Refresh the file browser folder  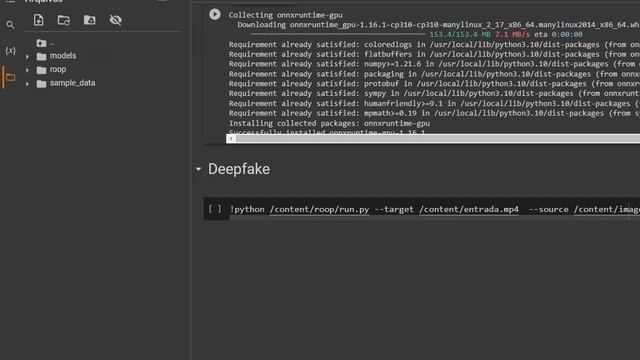(64, 20)
